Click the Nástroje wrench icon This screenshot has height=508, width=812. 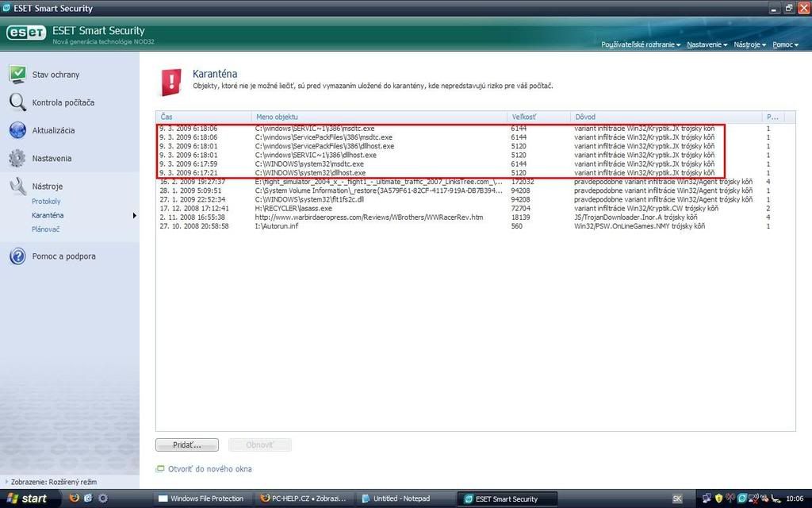pyautogui.click(x=17, y=186)
